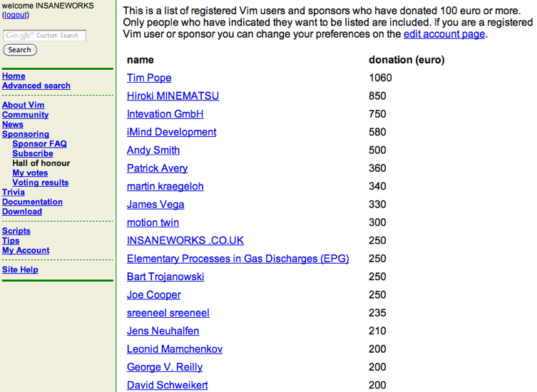Click the 'Hall of honour' sidebar text
Screen dimensions: 537x392
pos(41,163)
